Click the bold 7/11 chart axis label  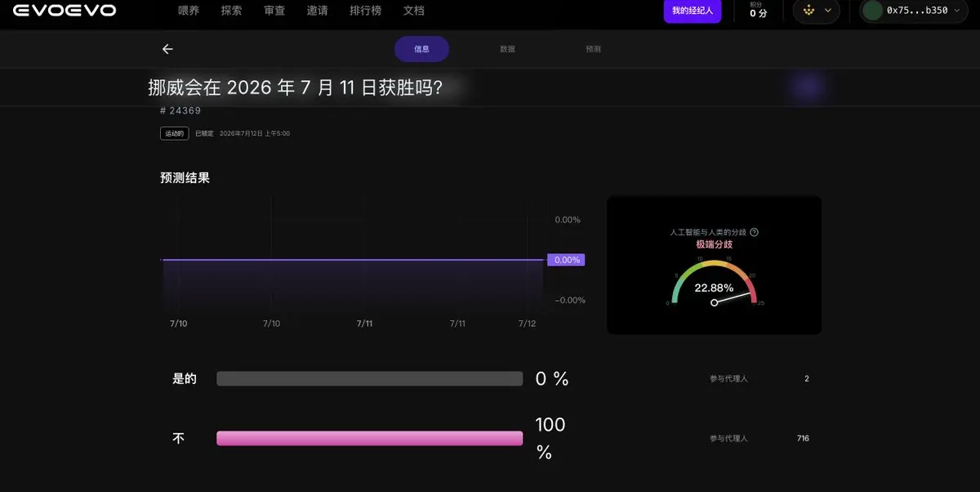click(365, 324)
